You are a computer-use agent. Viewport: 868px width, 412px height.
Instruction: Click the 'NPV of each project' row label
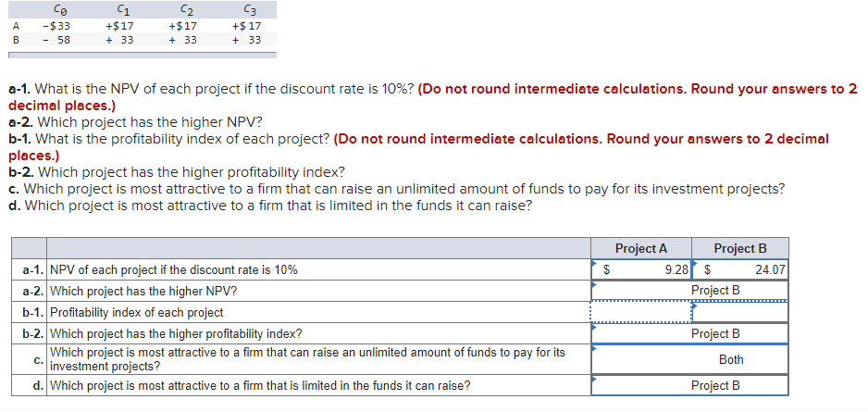pyautogui.click(x=174, y=270)
